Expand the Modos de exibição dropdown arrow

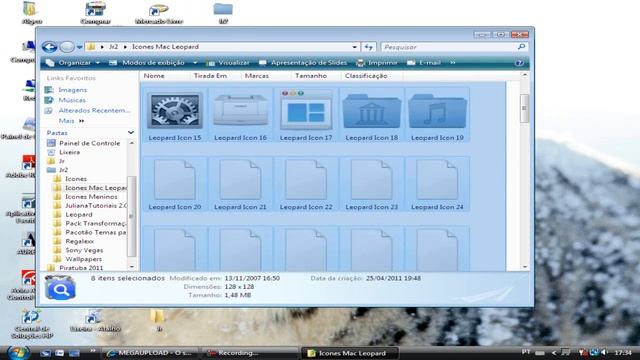[x=195, y=63]
